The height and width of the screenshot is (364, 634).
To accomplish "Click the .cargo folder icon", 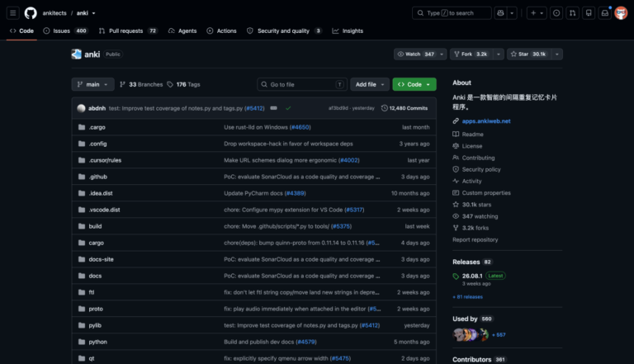I will (x=82, y=127).
